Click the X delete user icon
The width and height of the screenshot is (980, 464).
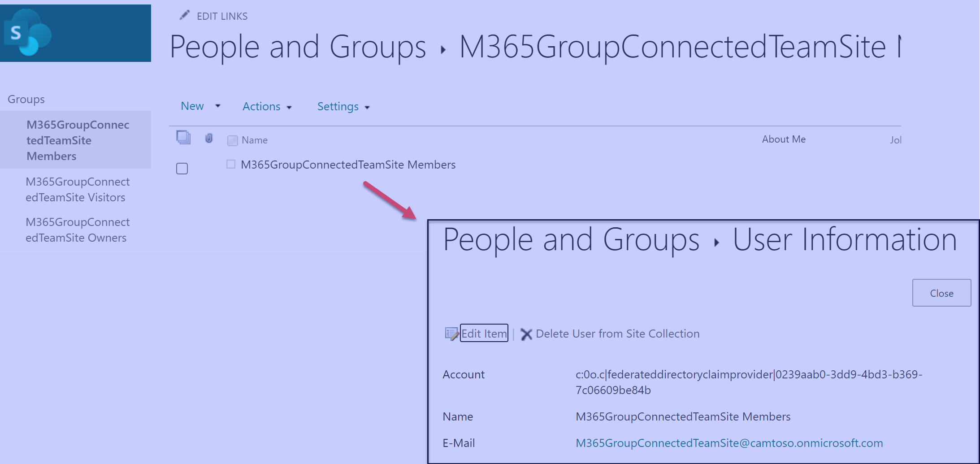(x=526, y=334)
